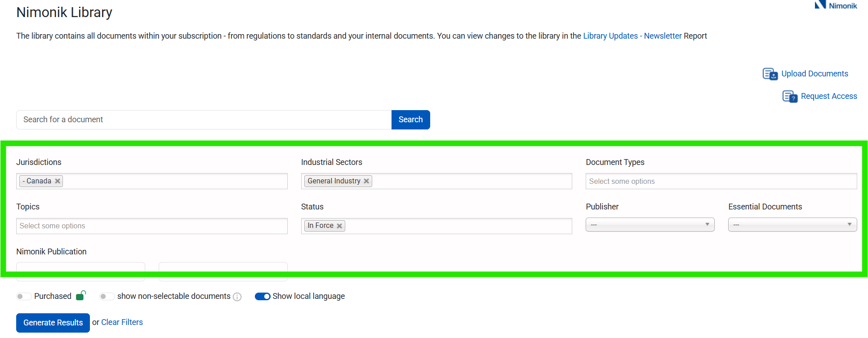Open the Document Types multi-select field
The image size is (868, 338).
721,181
